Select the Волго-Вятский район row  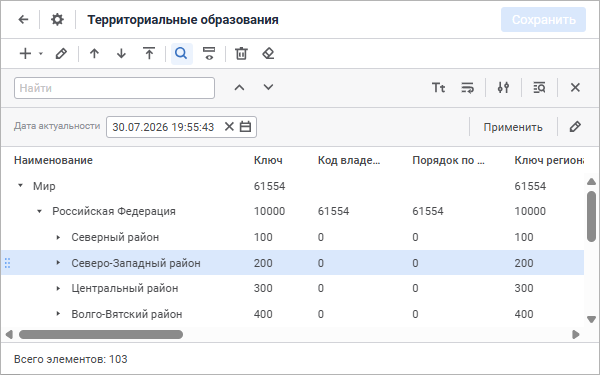click(x=293, y=314)
